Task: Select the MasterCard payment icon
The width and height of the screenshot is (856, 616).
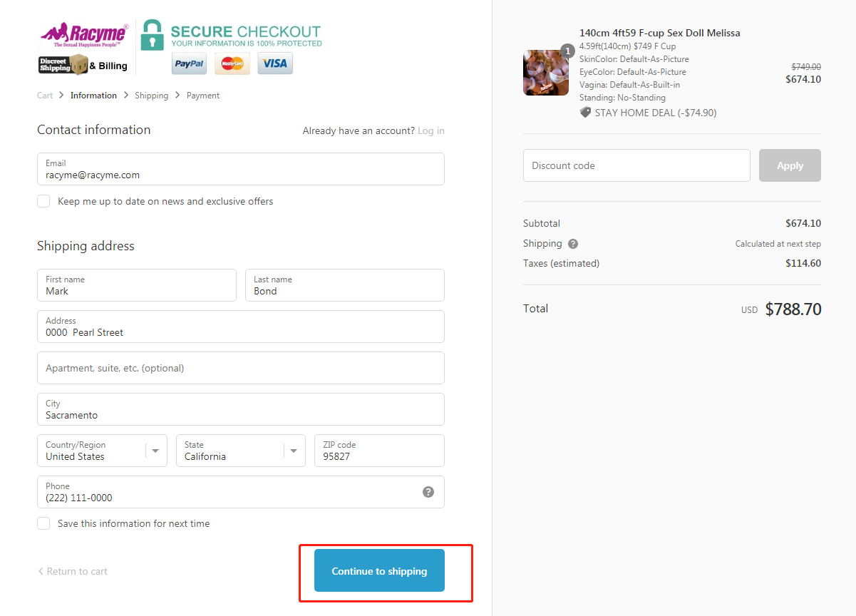Action: [232, 63]
